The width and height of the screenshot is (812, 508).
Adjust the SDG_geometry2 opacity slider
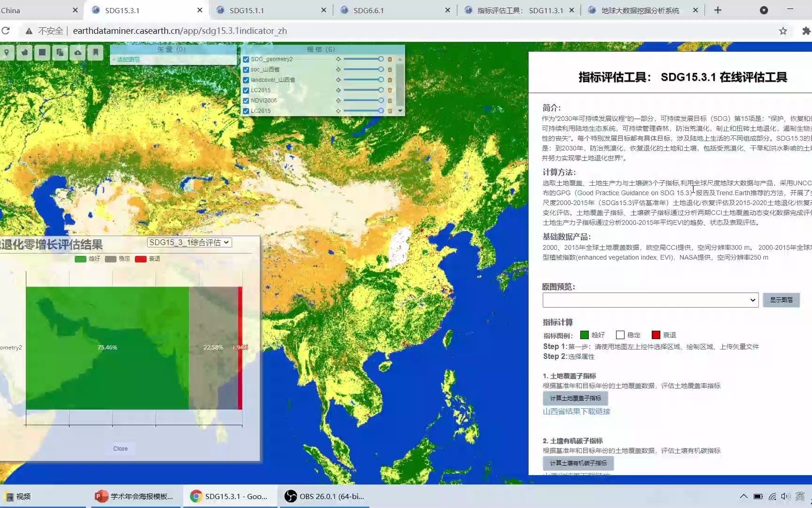pyautogui.click(x=363, y=59)
